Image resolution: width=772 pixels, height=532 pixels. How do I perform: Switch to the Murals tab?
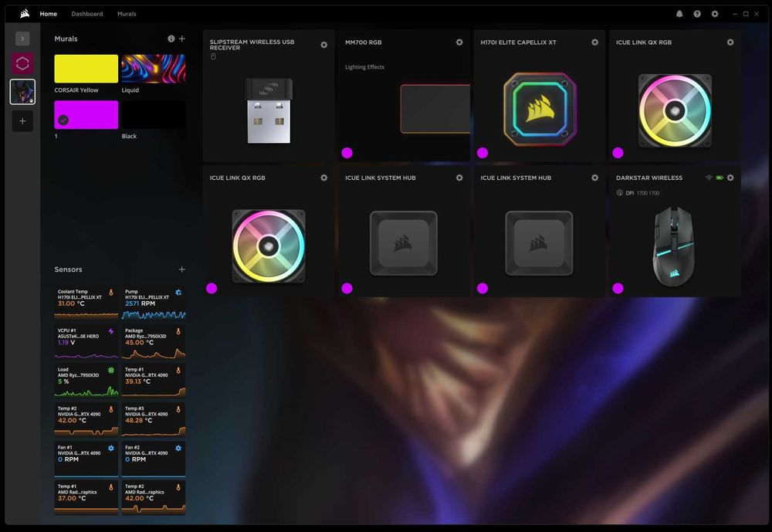(x=127, y=14)
